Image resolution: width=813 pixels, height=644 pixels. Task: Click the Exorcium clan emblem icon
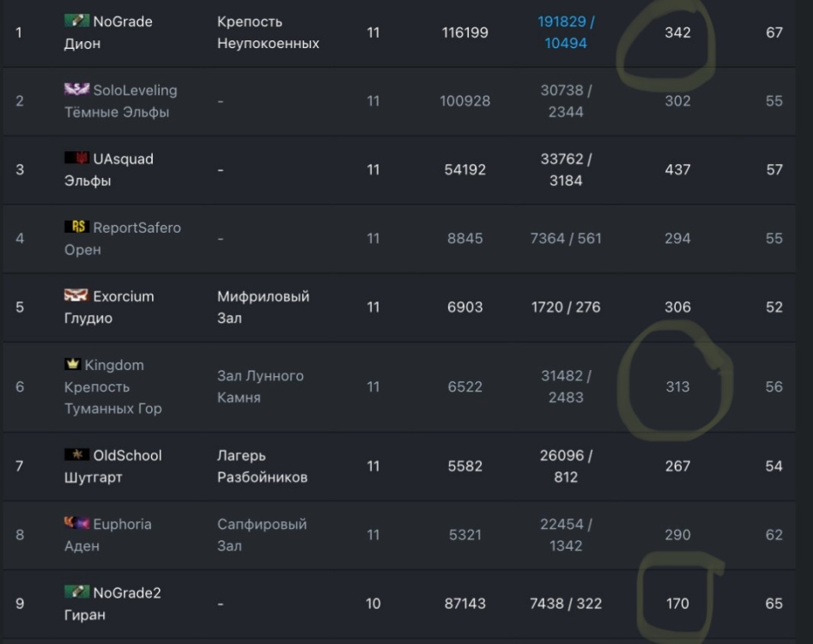(76, 295)
